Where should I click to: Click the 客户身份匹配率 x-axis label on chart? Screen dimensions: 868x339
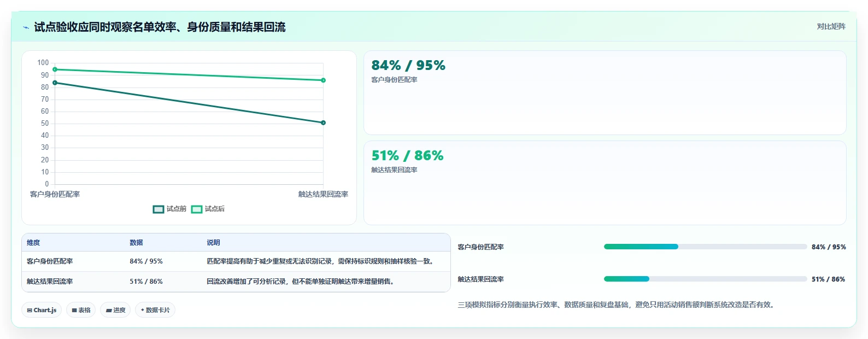pos(55,194)
